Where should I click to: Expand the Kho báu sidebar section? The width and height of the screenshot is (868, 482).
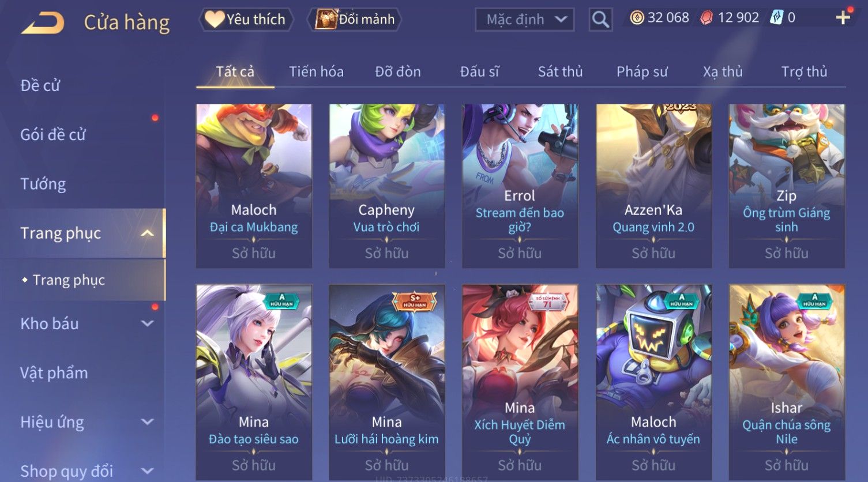click(148, 323)
